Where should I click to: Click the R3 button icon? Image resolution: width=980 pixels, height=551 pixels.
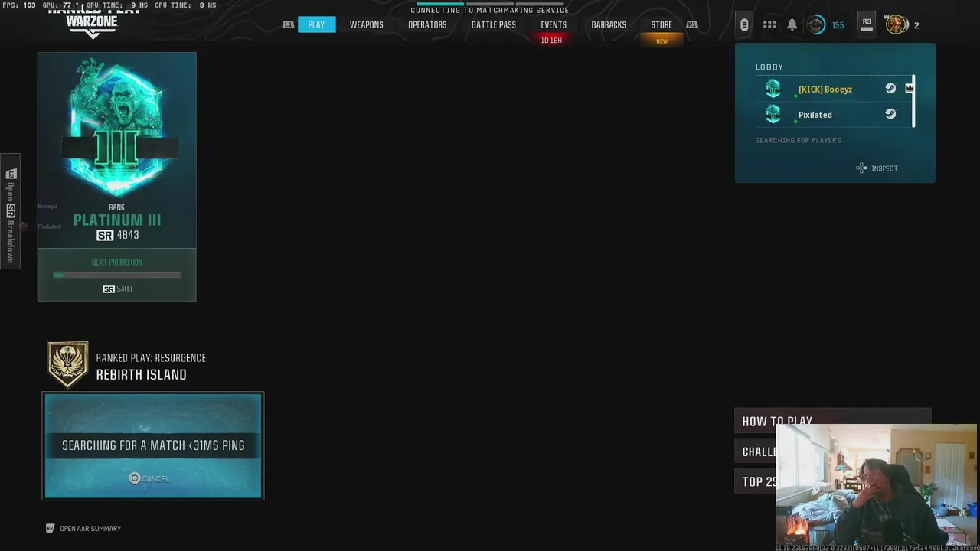click(867, 24)
